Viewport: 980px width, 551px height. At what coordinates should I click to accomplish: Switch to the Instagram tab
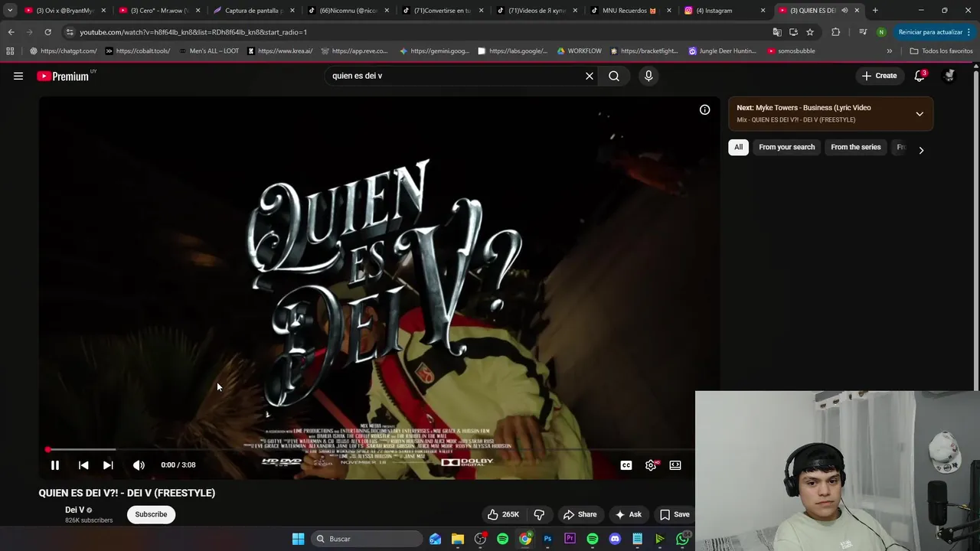724,11
